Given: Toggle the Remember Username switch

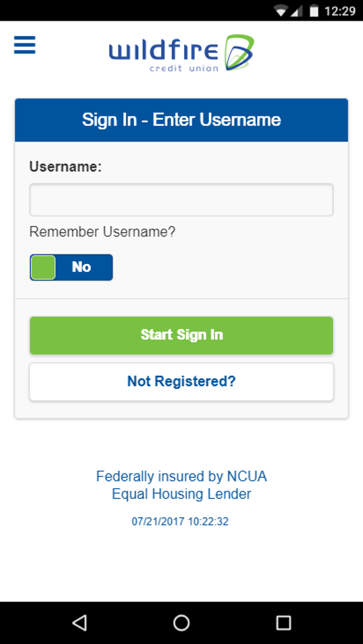Looking at the screenshot, I should click(71, 267).
